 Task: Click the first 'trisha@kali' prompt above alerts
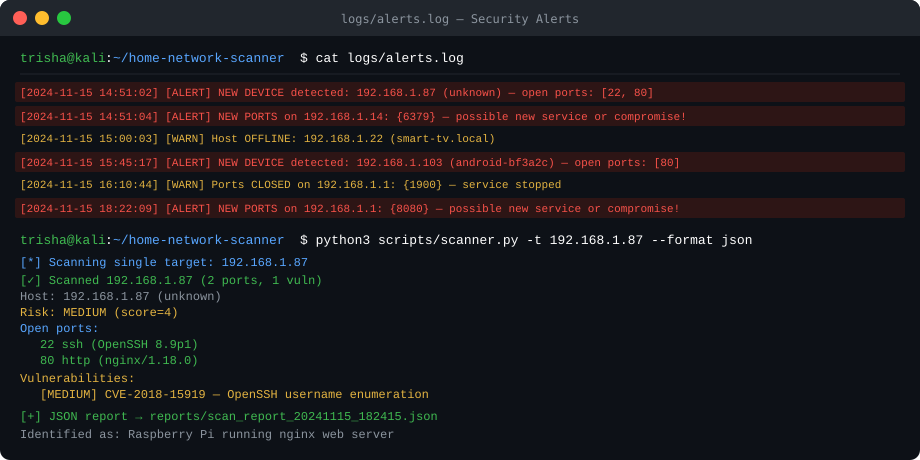tap(63, 58)
